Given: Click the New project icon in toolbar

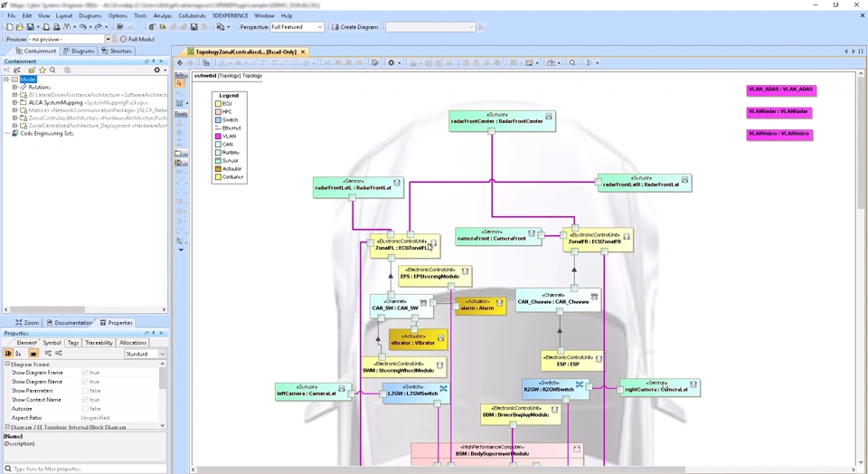Looking at the screenshot, I should tap(9, 27).
